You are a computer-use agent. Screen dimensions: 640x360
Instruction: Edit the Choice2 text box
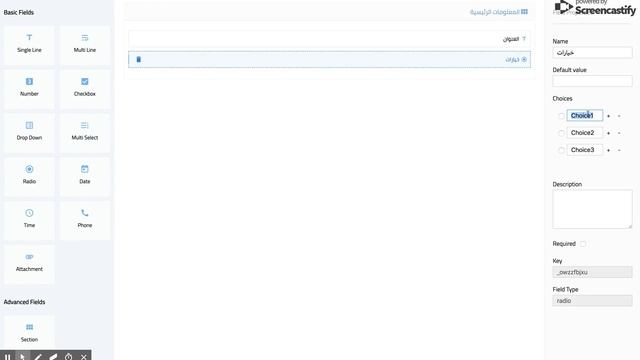coord(584,133)
